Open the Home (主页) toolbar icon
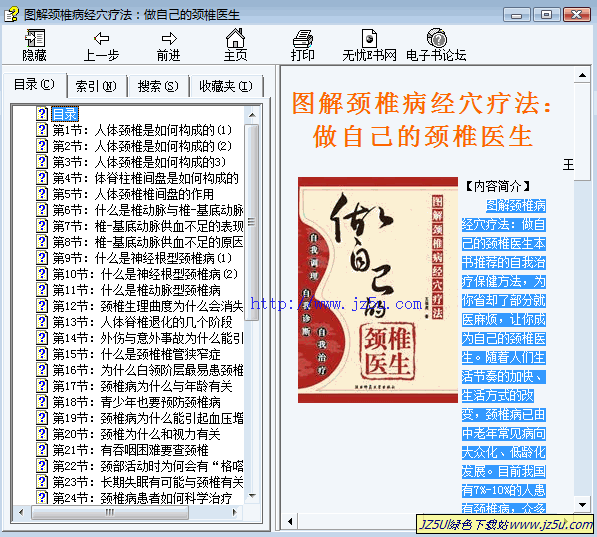Image resolution: width=597 pixels, height=537 pixels. [235, 38]
